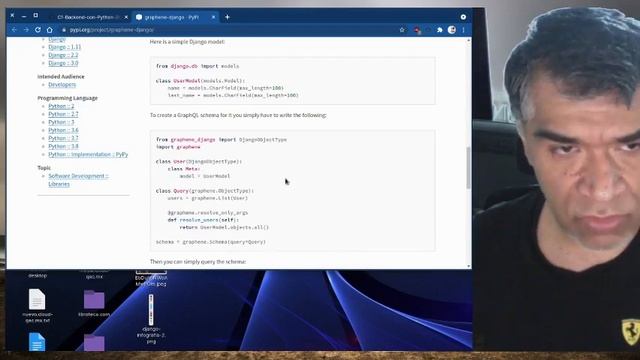
Task: Click the scrollbar up arrow
Action: tap(469, 40)
